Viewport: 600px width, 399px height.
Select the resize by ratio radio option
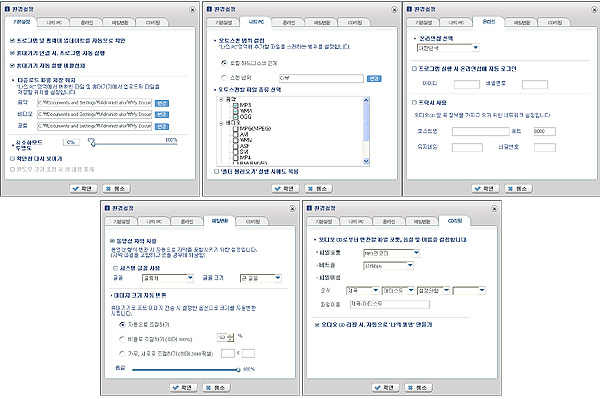(122, 339)
